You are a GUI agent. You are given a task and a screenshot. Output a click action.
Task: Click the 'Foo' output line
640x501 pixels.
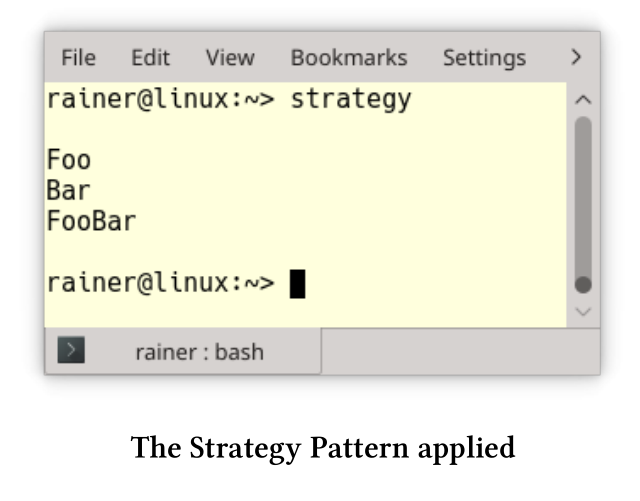point(69,159)
